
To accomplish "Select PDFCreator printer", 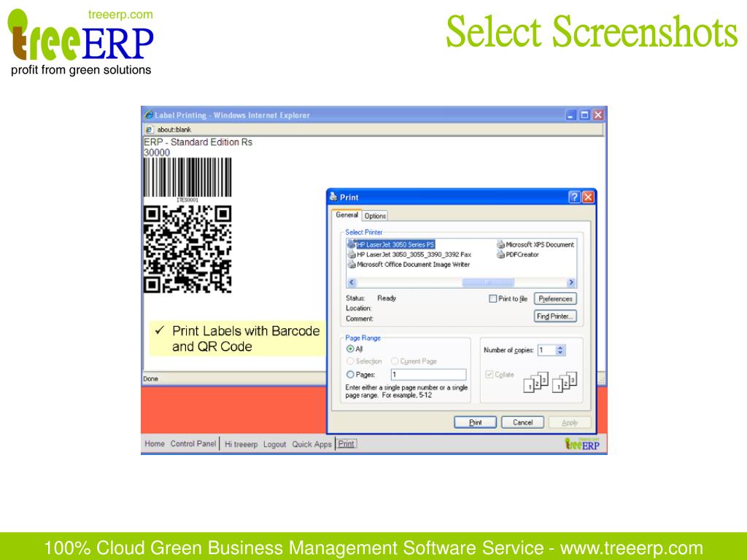I will coord(518,254).
